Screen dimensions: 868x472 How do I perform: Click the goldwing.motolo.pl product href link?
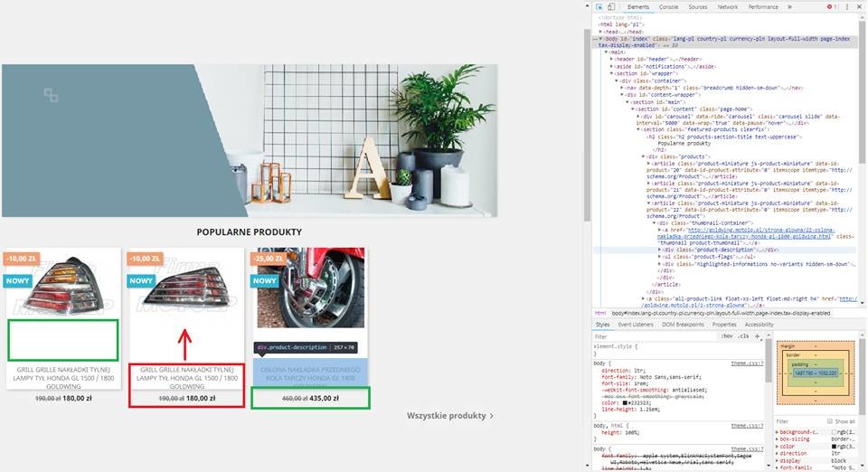745,233
